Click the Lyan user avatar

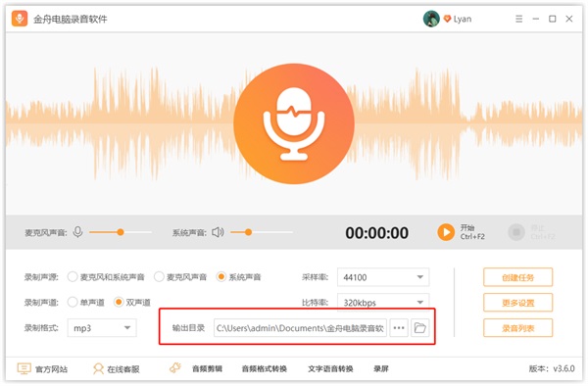point(431,19)
